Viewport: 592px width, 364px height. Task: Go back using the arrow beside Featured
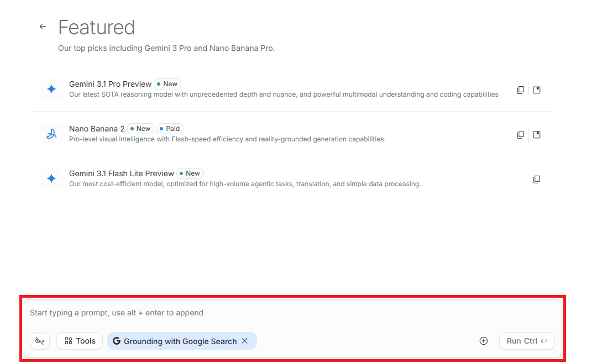(x=43, y=27)
